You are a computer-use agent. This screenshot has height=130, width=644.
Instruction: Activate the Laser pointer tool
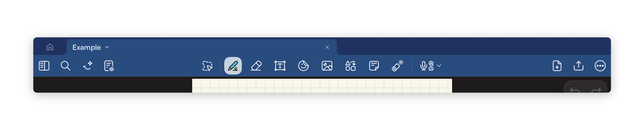[397, 66]
